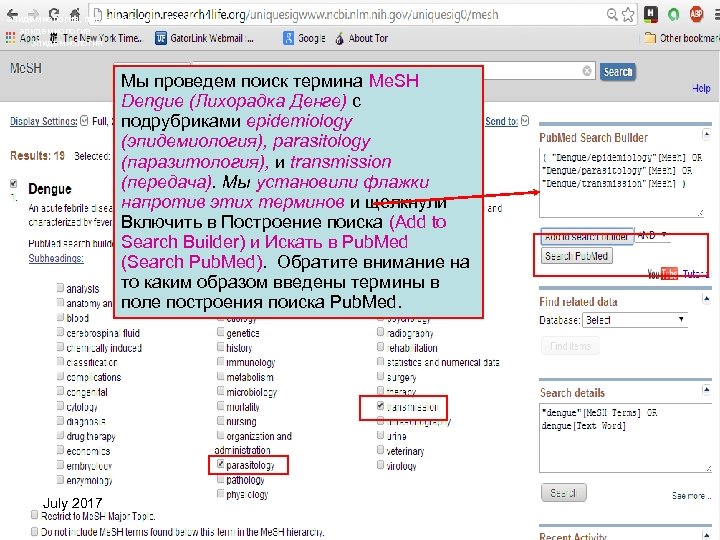
Task: Collapse the PubMed Search Builder panel
Action: (706, 134)
